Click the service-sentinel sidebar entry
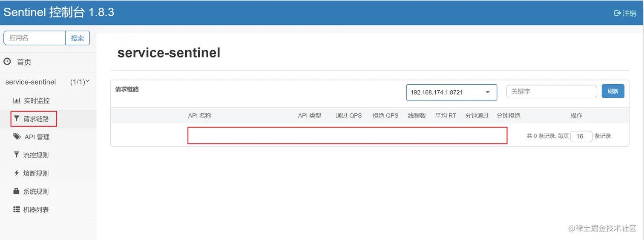The width and height of the screenshot is (644, 240). (31, 82)
